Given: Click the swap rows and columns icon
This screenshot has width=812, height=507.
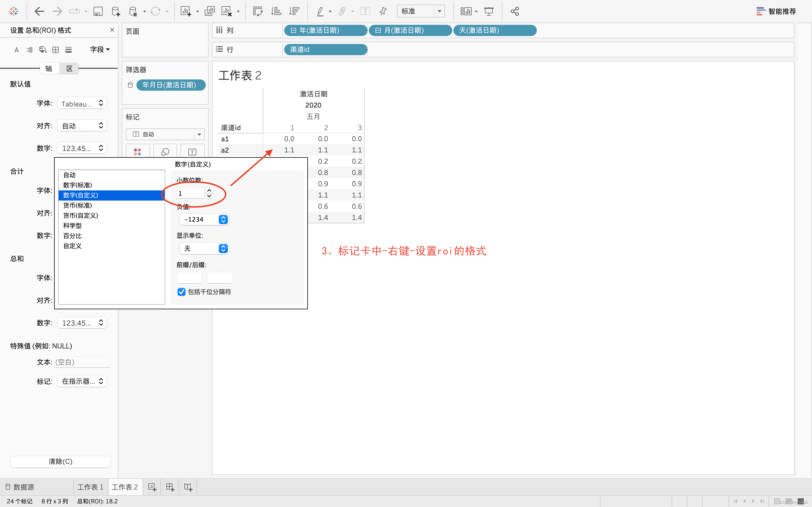Looking at the screenshot, I should pyautogui.click(x=257, y=11).
